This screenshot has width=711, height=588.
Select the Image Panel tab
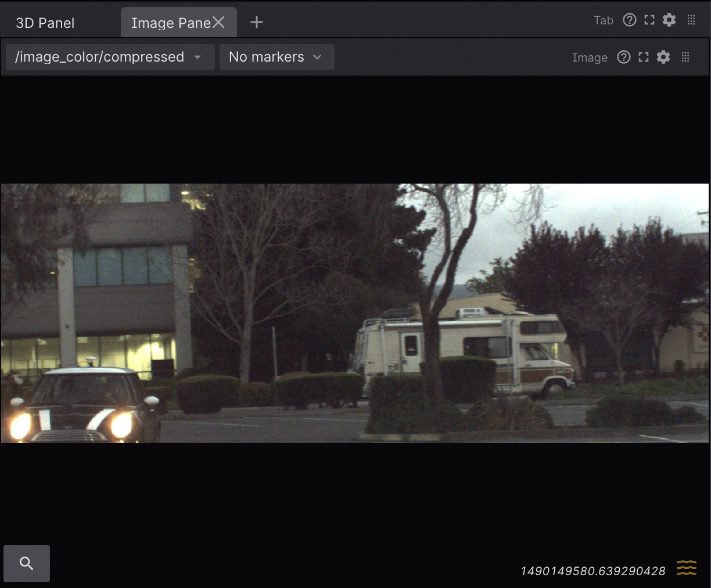[170, 23]
